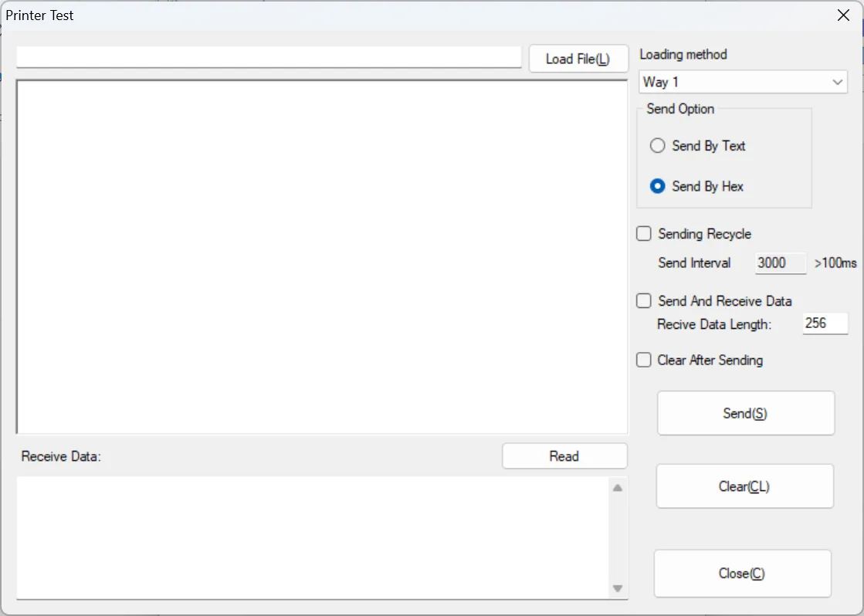Viewport: 864px width, 616px height.
Task: Open the Loading method dropdown
Action: point(743,82)
